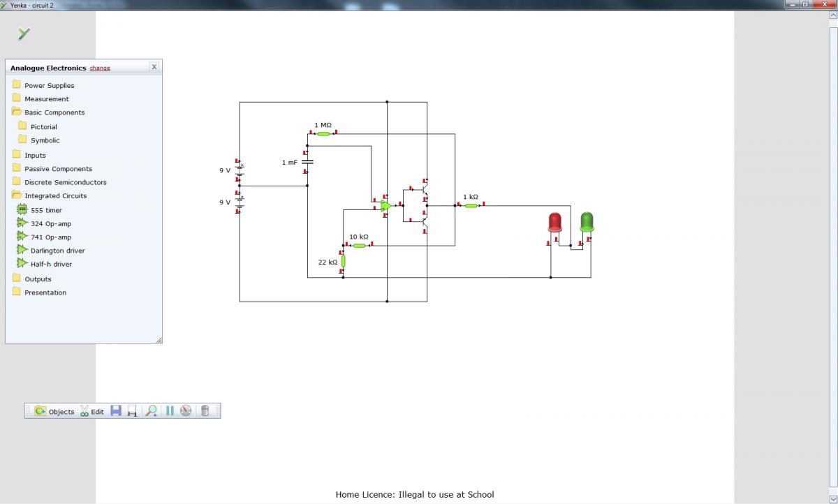Click the '22 kΩ' value label
Viewport: 838px width, 504px height.
click(328, 262)
